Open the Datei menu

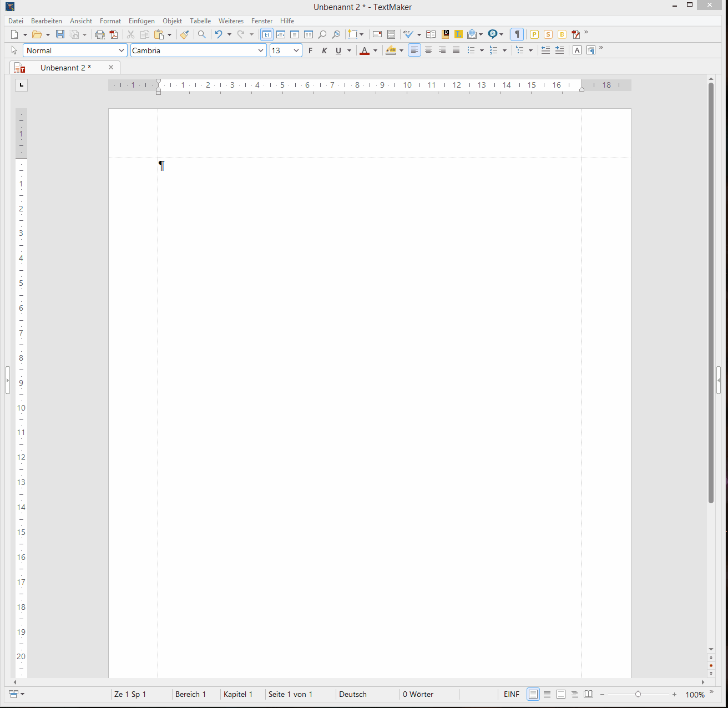tap(16, 21)
